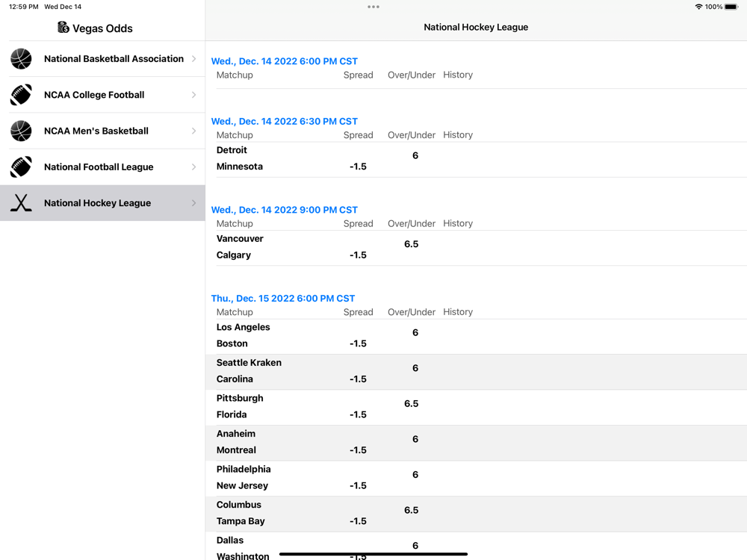Tap the Vancouver team name
The image size is (747, 560).
240,239
